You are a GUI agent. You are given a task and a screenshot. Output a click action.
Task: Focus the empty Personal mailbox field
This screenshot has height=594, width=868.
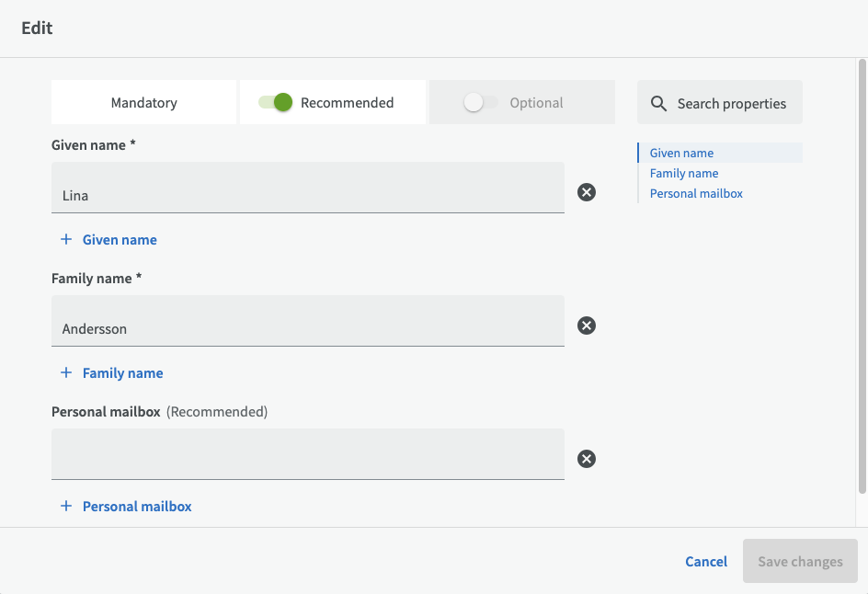tap(308, 455)
